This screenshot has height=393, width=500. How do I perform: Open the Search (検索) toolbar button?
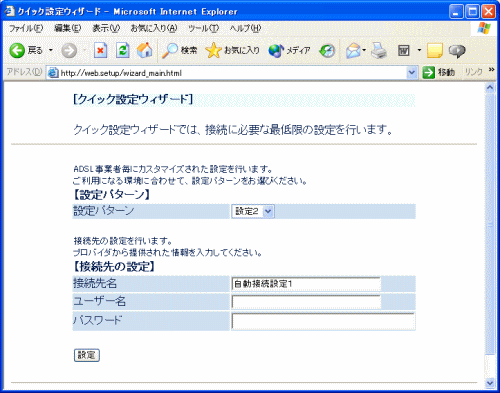[180, 51]
